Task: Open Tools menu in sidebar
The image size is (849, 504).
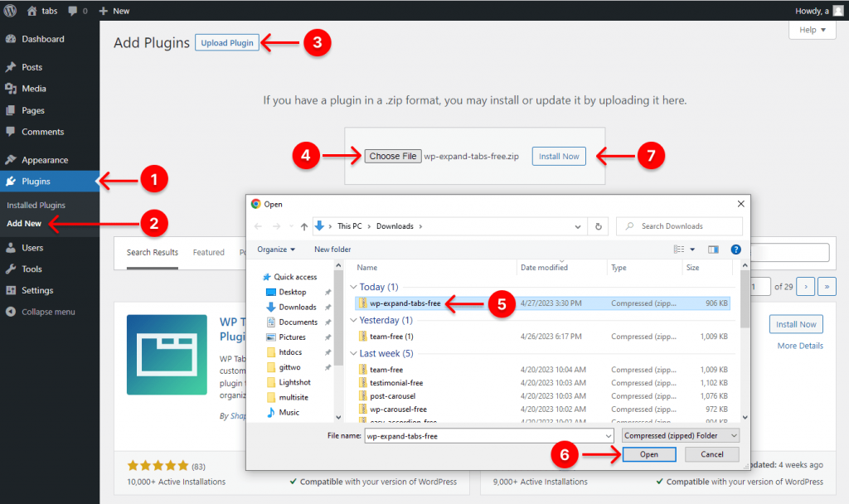Action: (32, 269)
